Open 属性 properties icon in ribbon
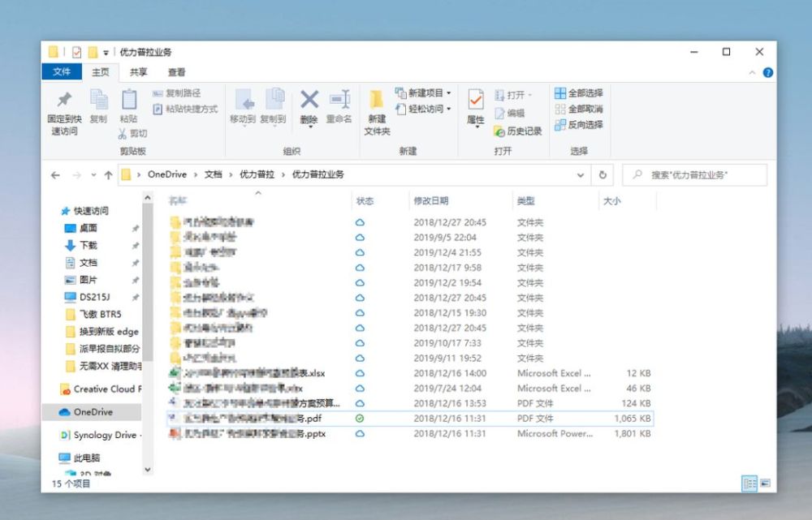The image size is (812, 520). click(x=475, y=99)
